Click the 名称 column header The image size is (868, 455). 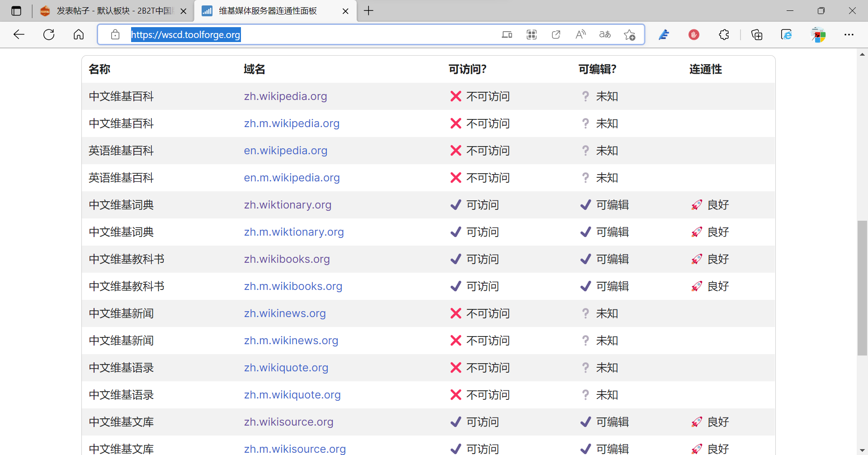99,69
